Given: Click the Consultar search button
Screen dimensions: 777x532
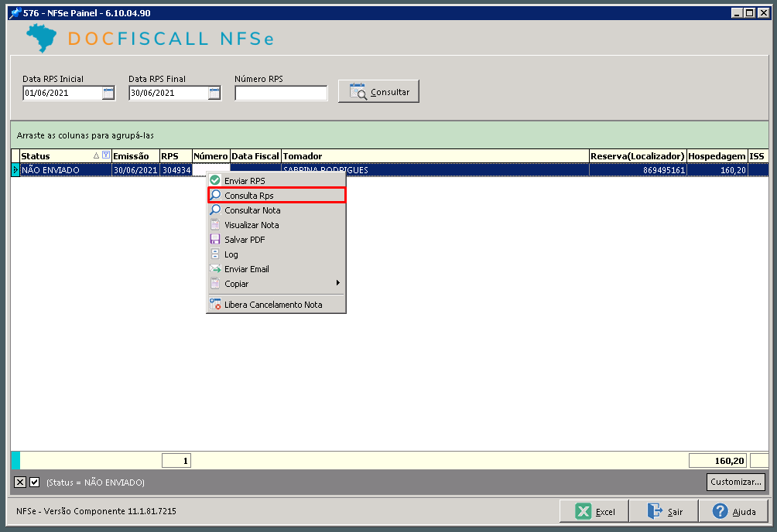Looking at the screenshot, I should 378,92.
